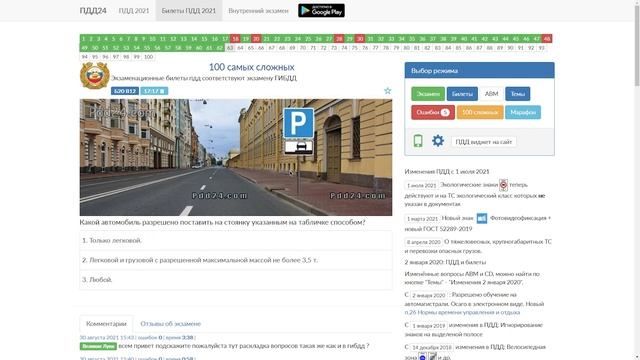Click the 17:17 timer badge
This screenshot has width=640, height=360.
[154, 91]
